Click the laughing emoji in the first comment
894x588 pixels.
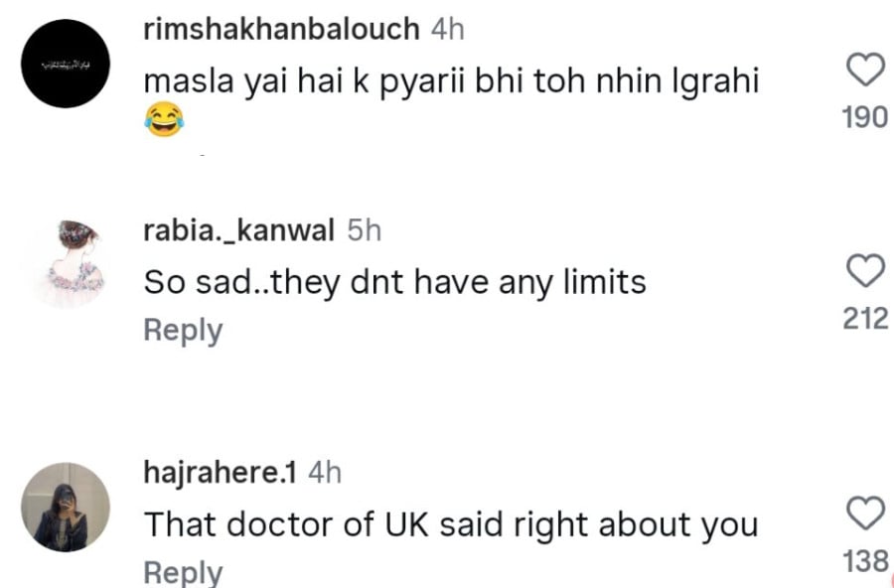click(x=163, y=121)
